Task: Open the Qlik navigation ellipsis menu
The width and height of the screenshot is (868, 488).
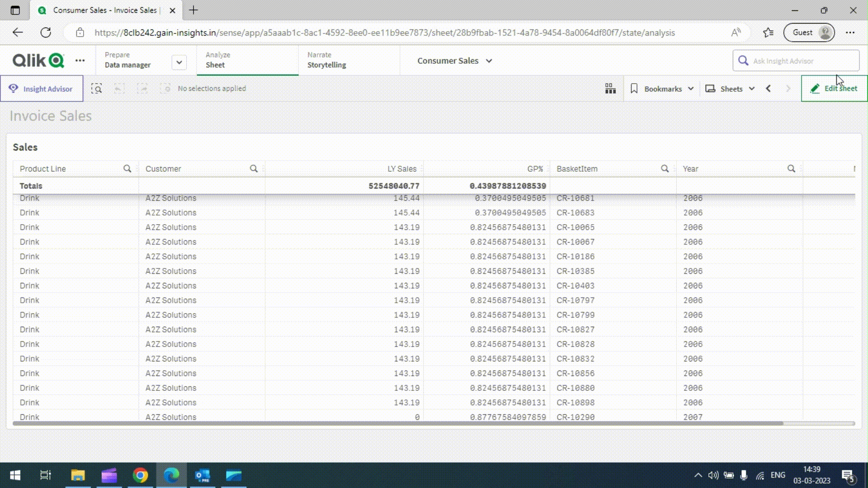Action: pyautogui.click(x=80, y=61)
